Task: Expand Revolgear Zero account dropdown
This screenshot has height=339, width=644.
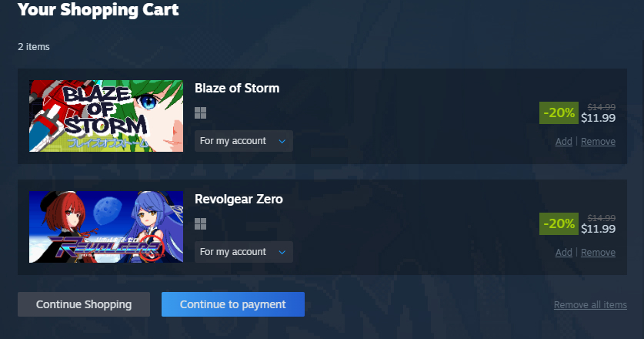Action: pyautogui.click(x=244, y=252)
